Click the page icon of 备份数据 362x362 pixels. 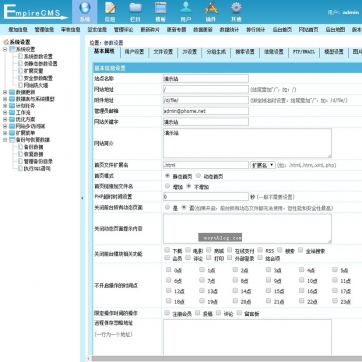(20, 147)
